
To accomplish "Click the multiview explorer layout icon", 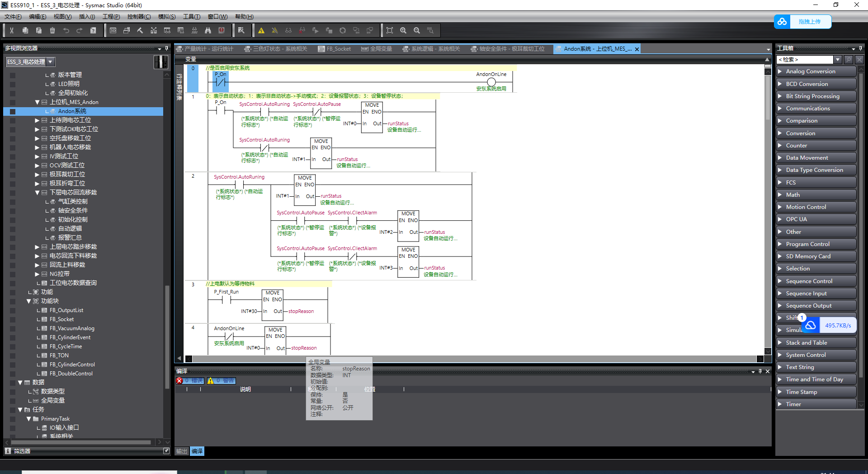I will click(160, 62).
